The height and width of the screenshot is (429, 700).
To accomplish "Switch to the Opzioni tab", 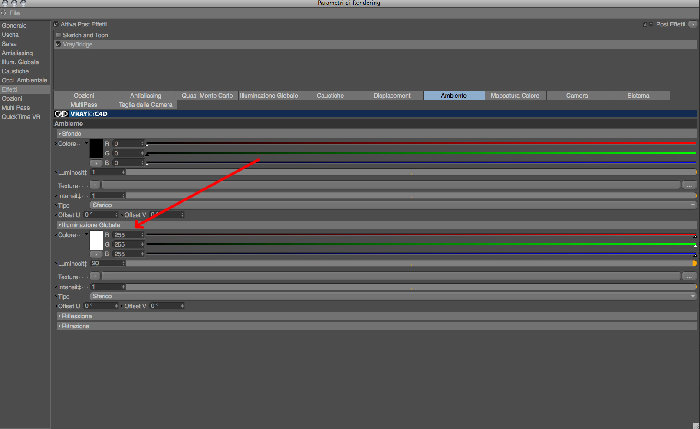I will [84, 96].
